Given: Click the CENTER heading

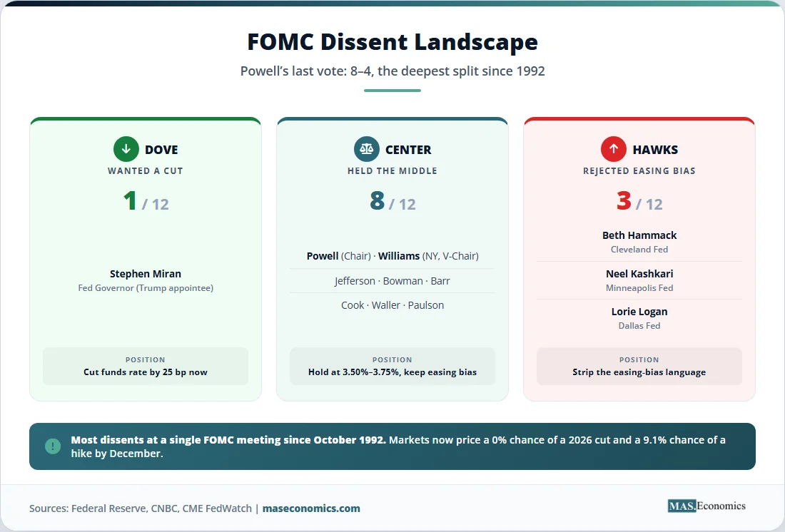Looking at the screenshot, I should [x=408, y=150].
